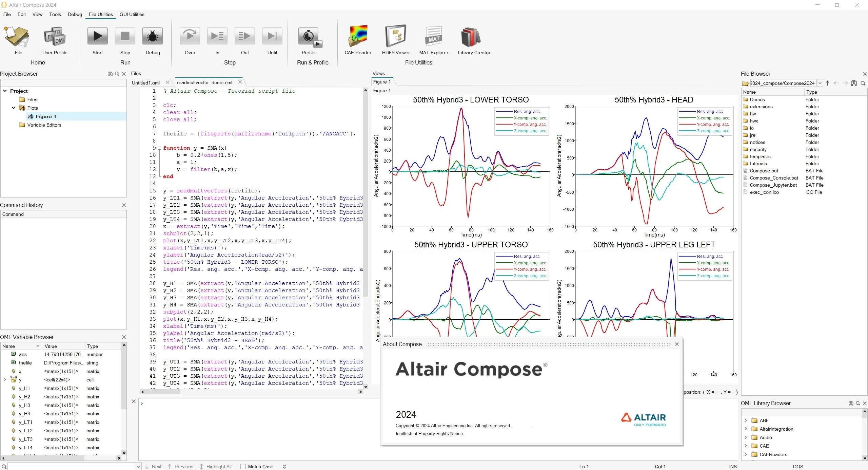This screenshot has width=868, height=470.
Task: Collapse the Project tree node
Action: click(x=5, y=91)
